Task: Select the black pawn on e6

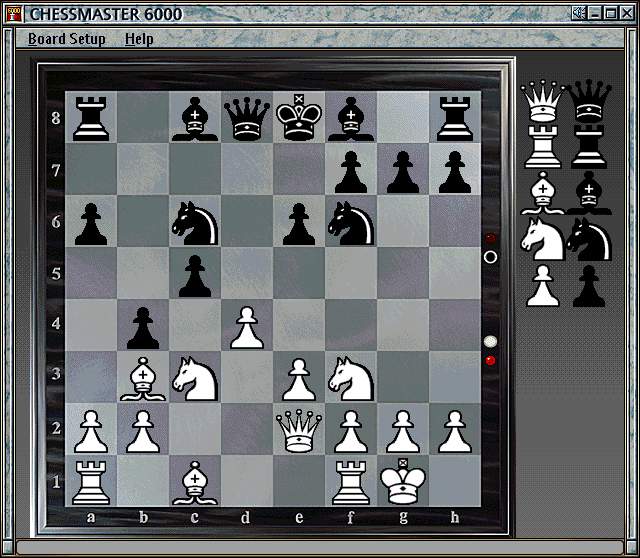Action: 299,224
